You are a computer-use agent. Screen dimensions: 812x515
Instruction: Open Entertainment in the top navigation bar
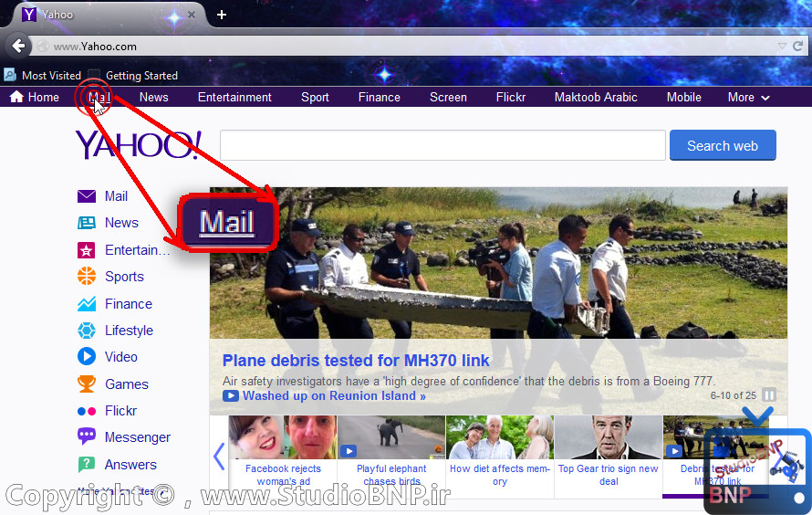(234, 97)
